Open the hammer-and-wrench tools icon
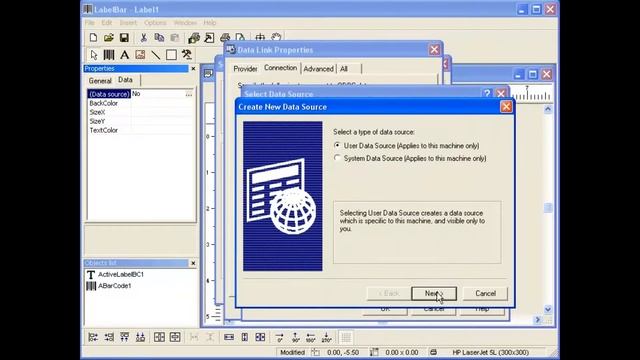 (x=187, y=55)
